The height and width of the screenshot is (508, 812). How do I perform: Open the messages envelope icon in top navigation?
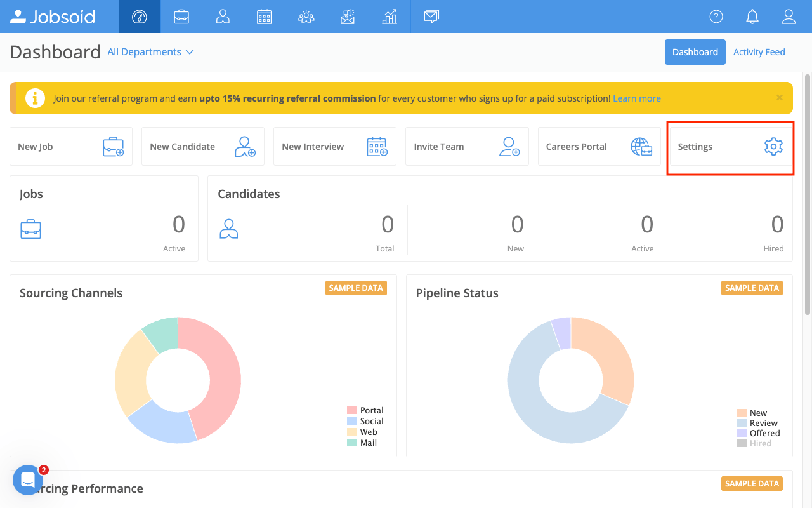[431, 17]
